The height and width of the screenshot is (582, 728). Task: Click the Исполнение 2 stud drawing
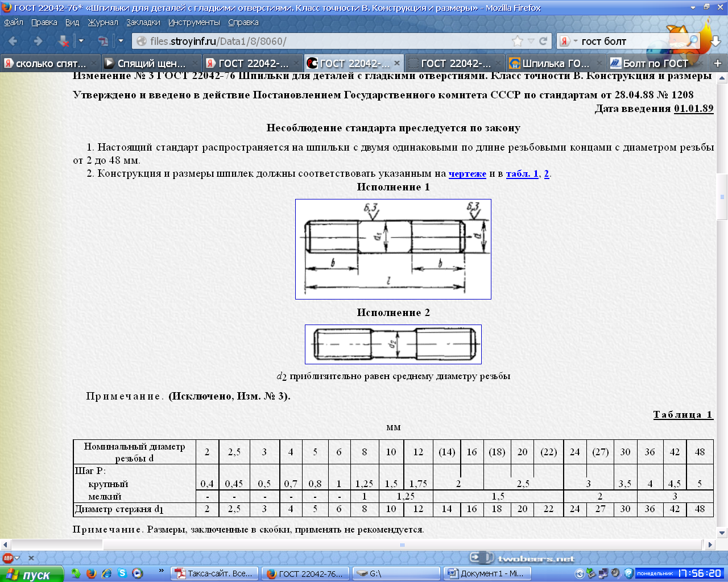tap(393, 344)
